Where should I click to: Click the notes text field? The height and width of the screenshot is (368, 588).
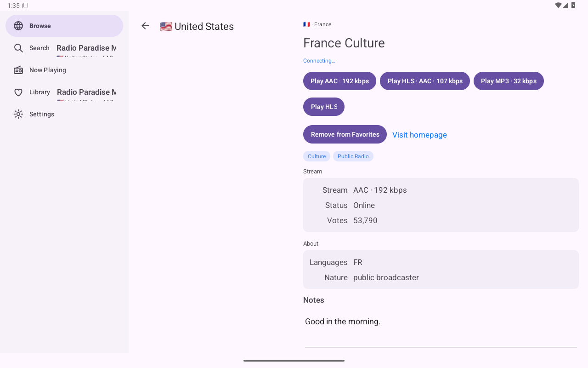tap(441, 329)
